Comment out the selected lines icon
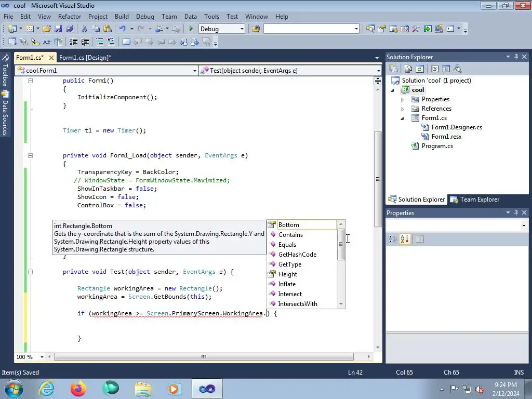 (x=100, y=42)
